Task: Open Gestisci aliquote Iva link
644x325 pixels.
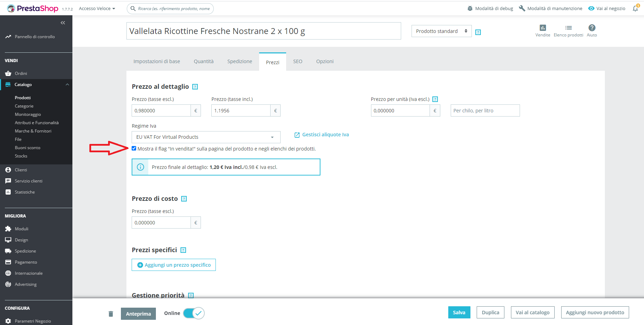Action: (322, 135)
